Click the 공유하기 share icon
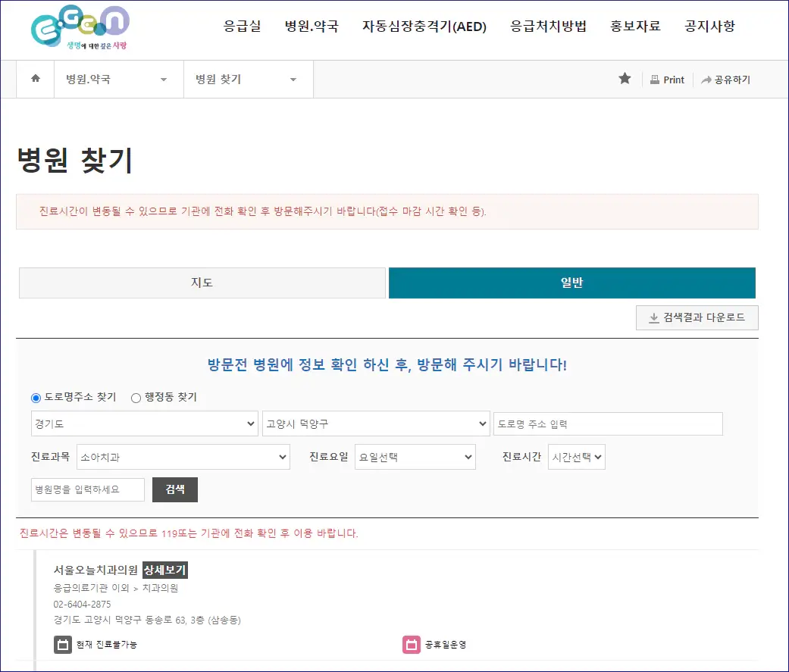Viewport: 789px width, 672px height. [725, 79]
